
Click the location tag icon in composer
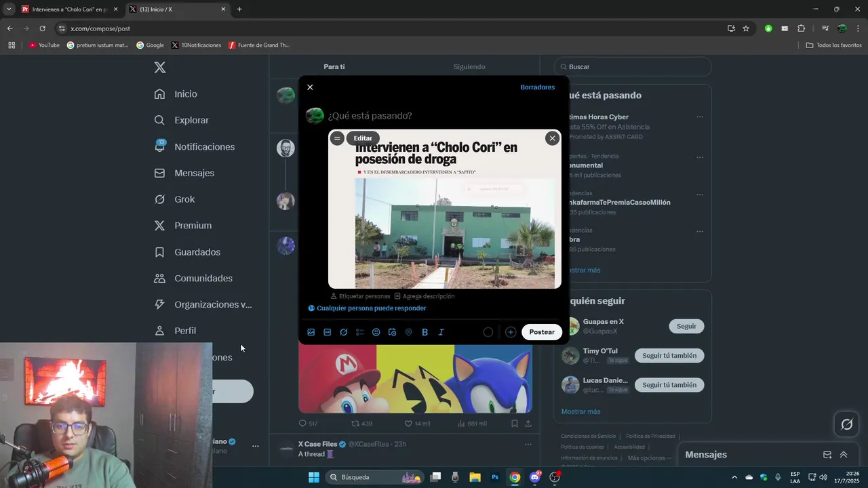408,332
